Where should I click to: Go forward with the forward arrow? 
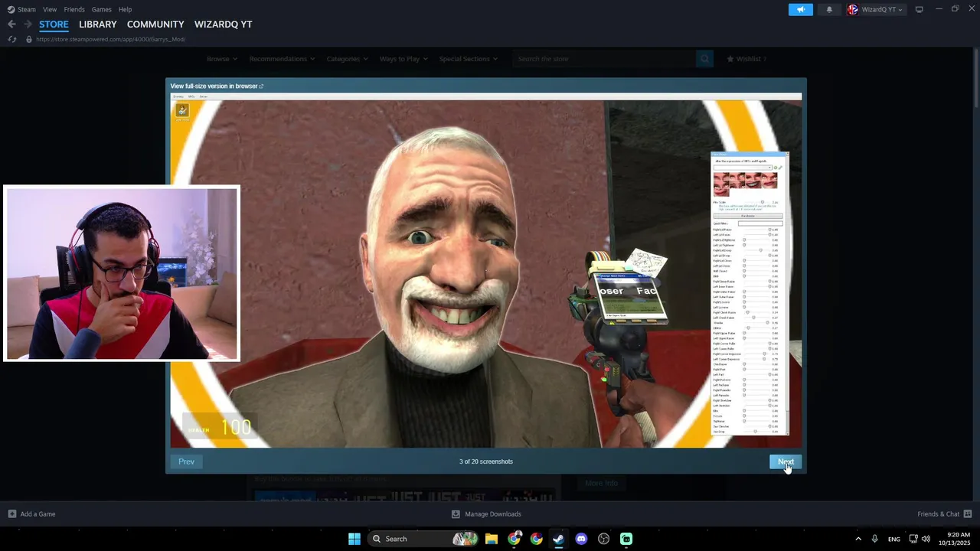(28, 24)
